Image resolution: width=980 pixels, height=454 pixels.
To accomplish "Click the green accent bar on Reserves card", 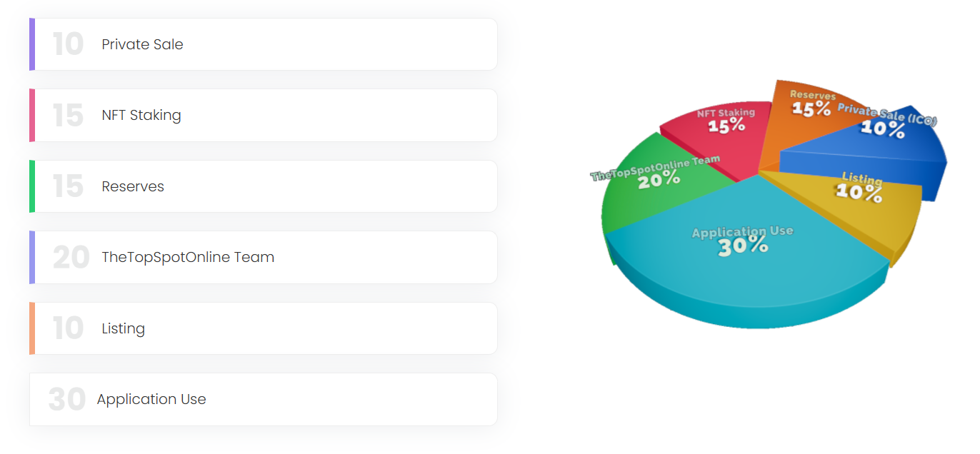I will pos(32,186).
